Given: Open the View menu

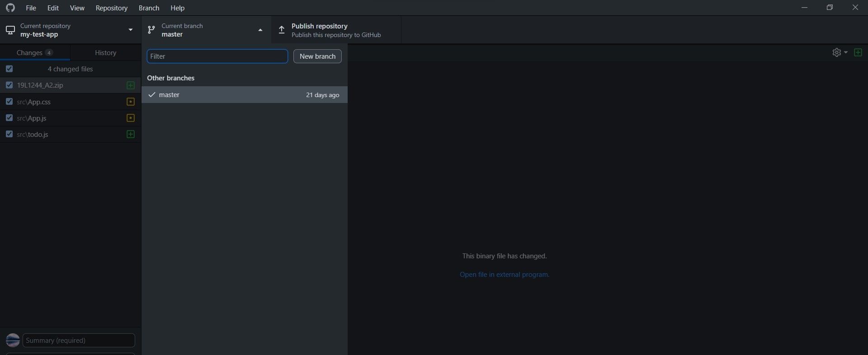Looking at the screenshot, I should (x=77, y=8).
